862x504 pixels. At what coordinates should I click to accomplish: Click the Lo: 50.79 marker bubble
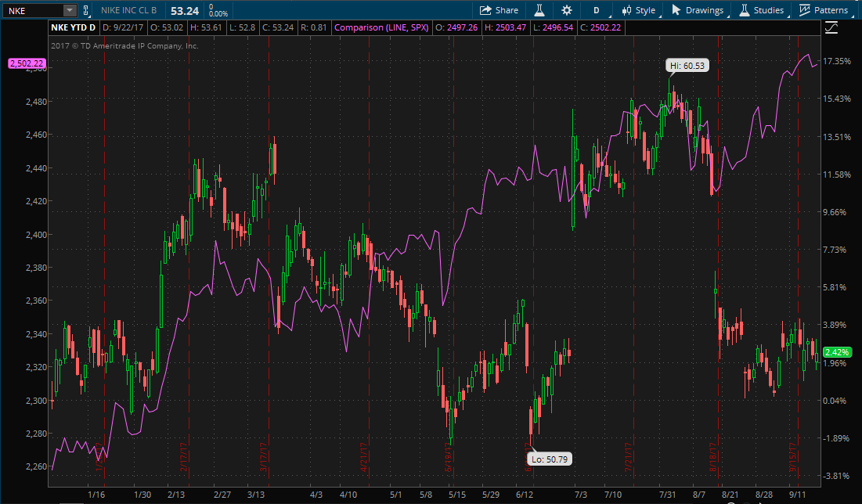pos(550,459)
